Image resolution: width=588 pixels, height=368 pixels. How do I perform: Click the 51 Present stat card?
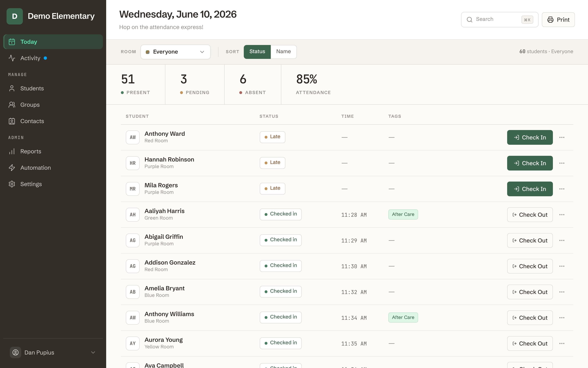[x=136, y=84]
